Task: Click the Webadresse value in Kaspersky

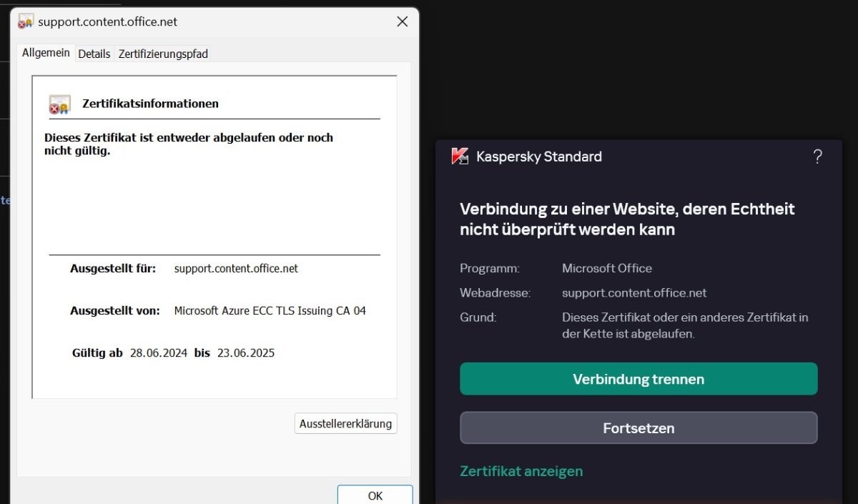Action: coord(634,292)
